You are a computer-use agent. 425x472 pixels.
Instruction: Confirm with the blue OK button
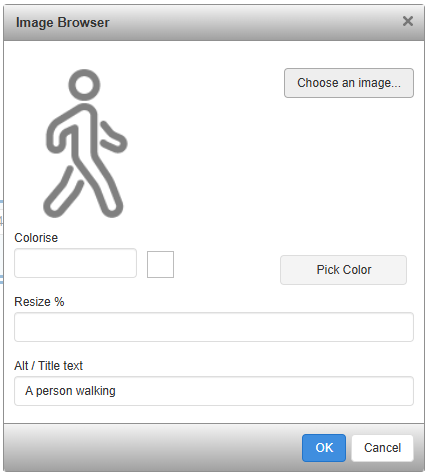(x=324, y=448)
